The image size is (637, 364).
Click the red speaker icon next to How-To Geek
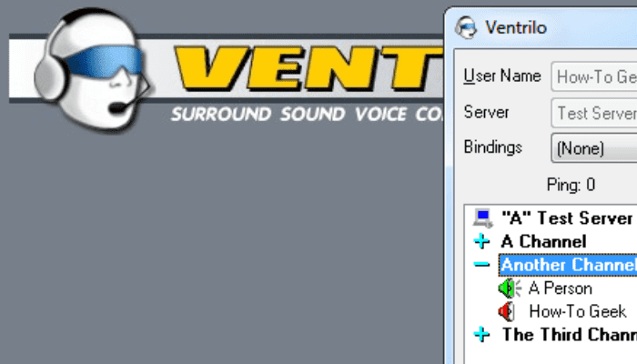pos(507,311)
